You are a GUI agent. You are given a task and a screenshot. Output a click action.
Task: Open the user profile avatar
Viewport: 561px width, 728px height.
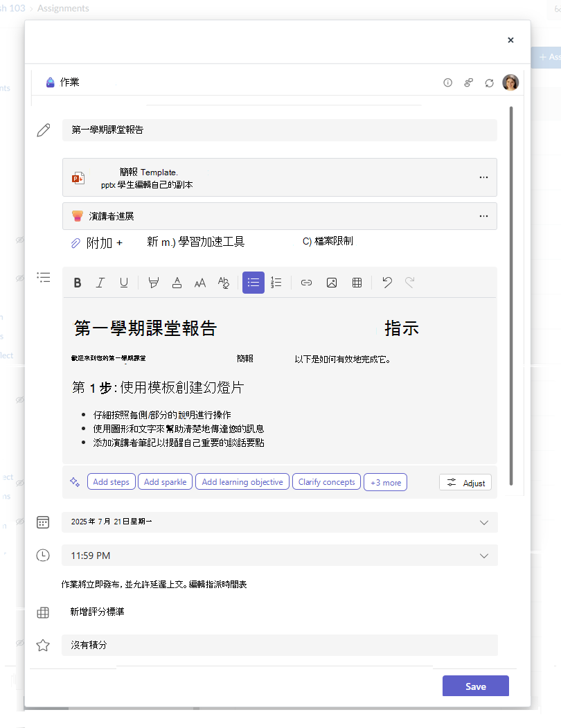pyautogui.click(x=510, y=82)
